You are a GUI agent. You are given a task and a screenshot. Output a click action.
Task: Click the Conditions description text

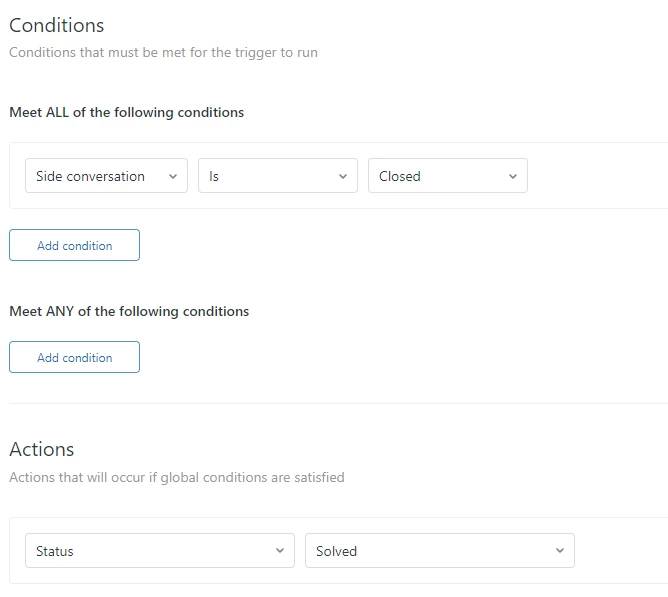click(x=163, y=52)
